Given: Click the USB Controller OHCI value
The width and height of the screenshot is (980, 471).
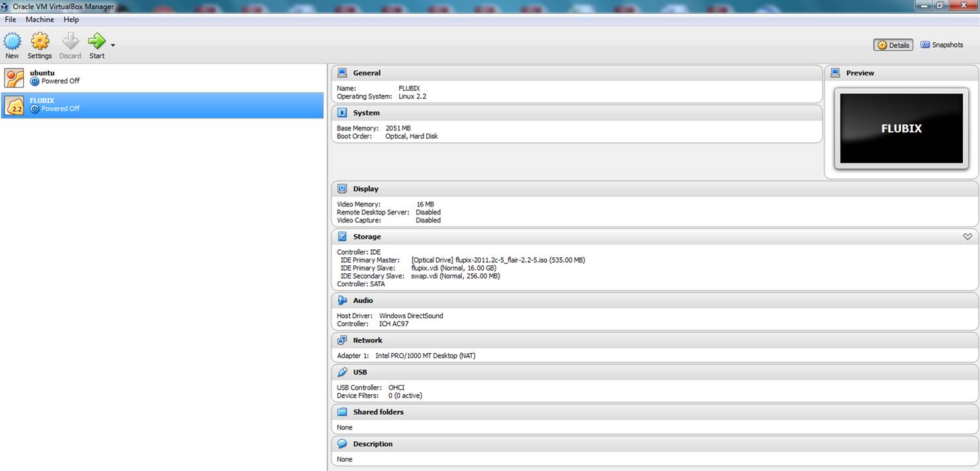Looking at the screenshot, I should coord(396,388).
